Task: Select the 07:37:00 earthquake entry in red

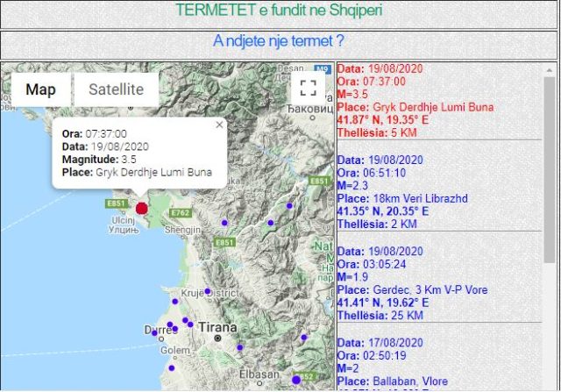Action: [439, 101]
